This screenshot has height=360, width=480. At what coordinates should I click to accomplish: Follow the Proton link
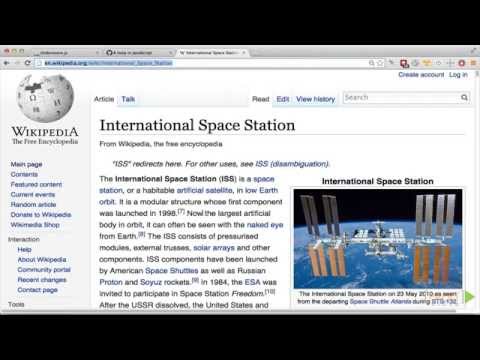[x=111, y=282]
